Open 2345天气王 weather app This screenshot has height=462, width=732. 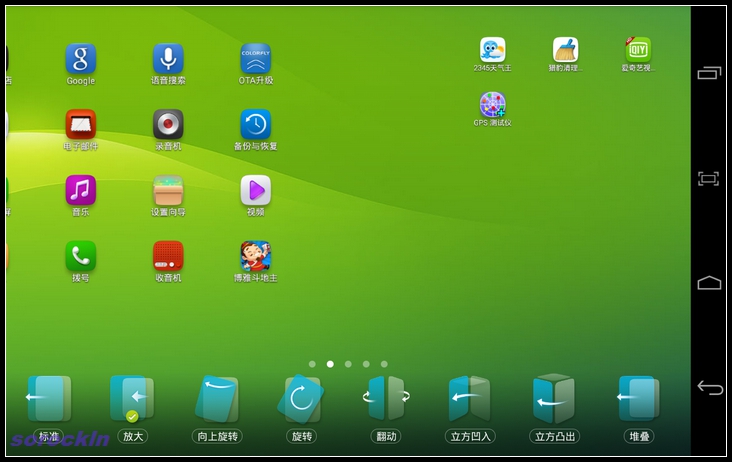493,49
